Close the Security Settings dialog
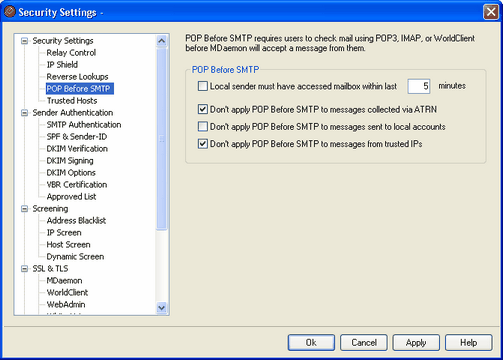The image size is (503, 360). [x=491, y=12]
